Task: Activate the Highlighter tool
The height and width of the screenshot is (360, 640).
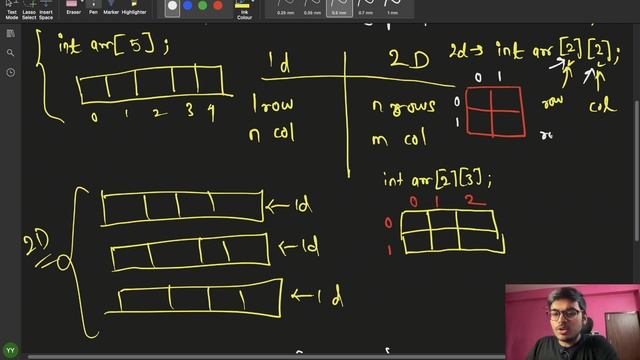Action: 134,8
